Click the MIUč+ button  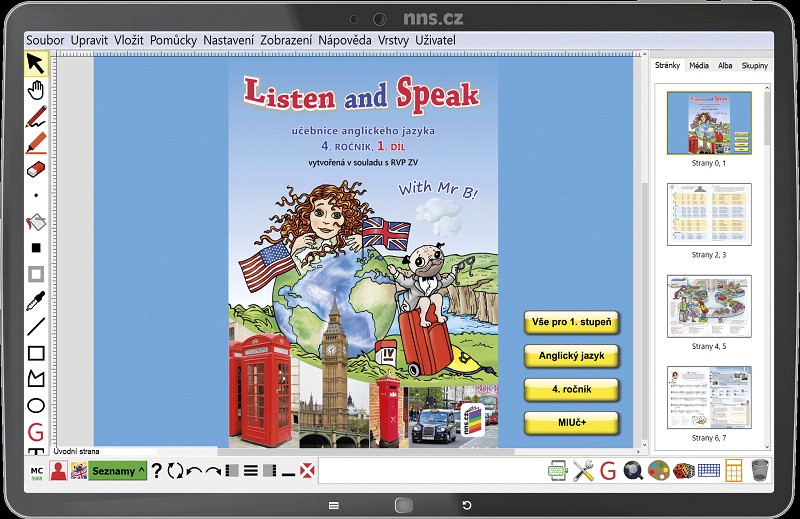pos(571,423)
